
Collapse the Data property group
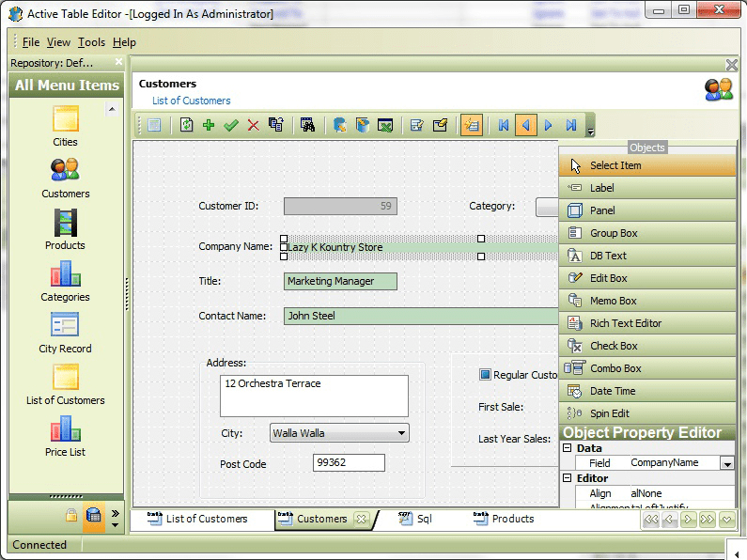[567, 448]
